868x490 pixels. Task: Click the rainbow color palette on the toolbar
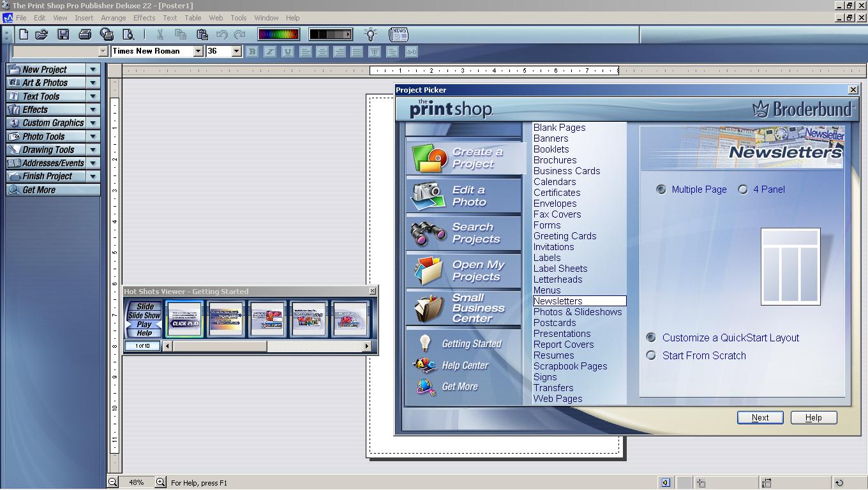click(278, 34)
